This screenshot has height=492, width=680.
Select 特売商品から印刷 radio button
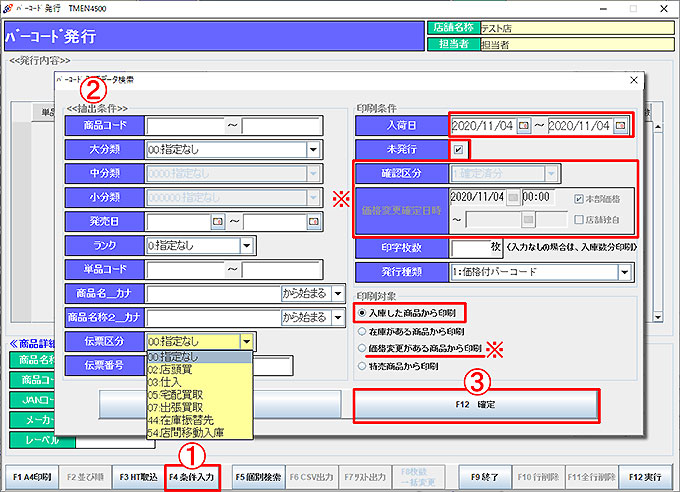tap(362, 365)
